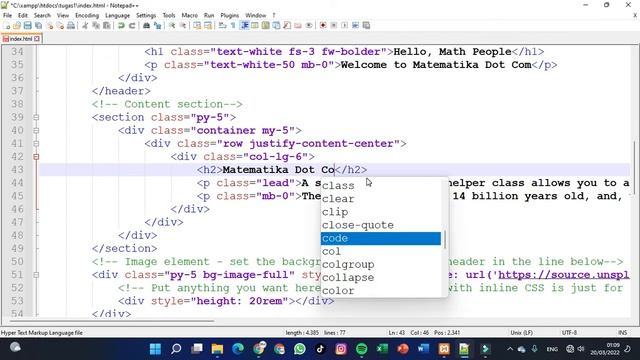Follow the https://source.unspl link on line 51
640x360 pixels.
pos(564,275)
